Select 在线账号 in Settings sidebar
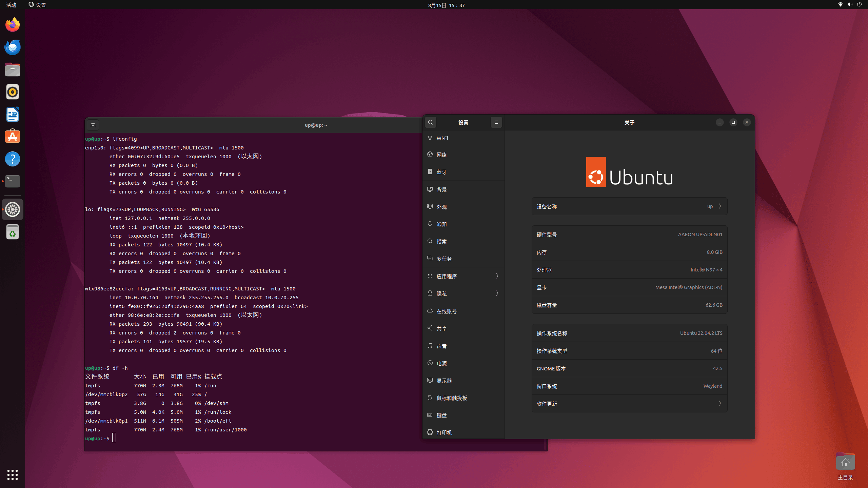868x488 pixels. point(463,311)
